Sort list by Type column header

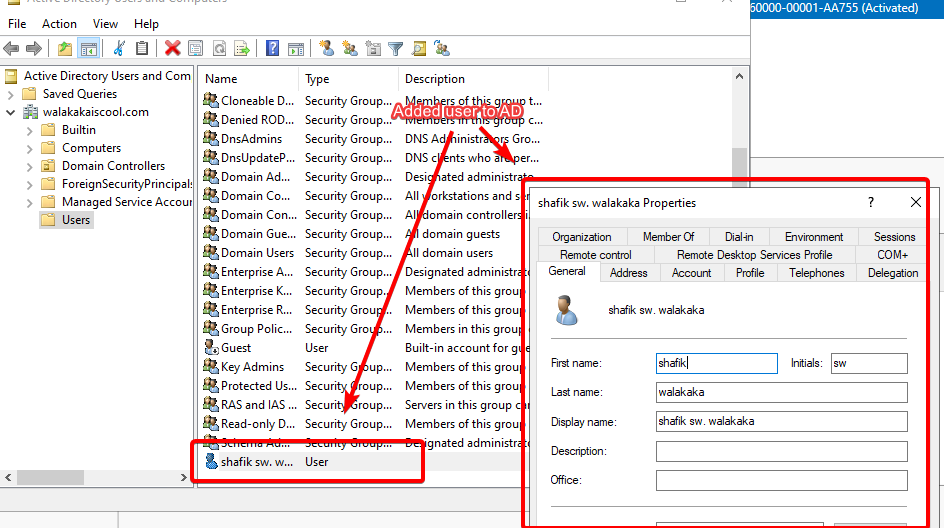coord(348,79)
